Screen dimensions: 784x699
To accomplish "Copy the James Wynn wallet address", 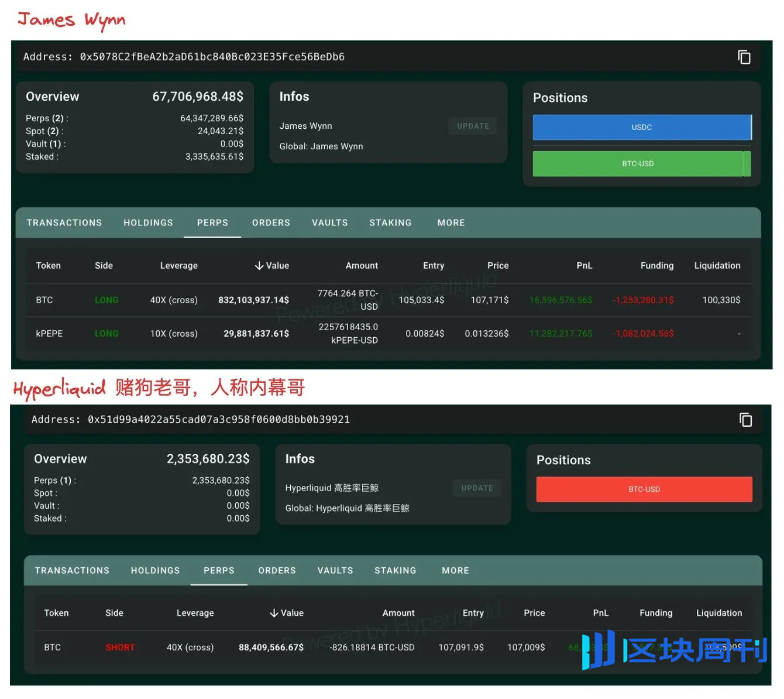I will tap(744, 57).
